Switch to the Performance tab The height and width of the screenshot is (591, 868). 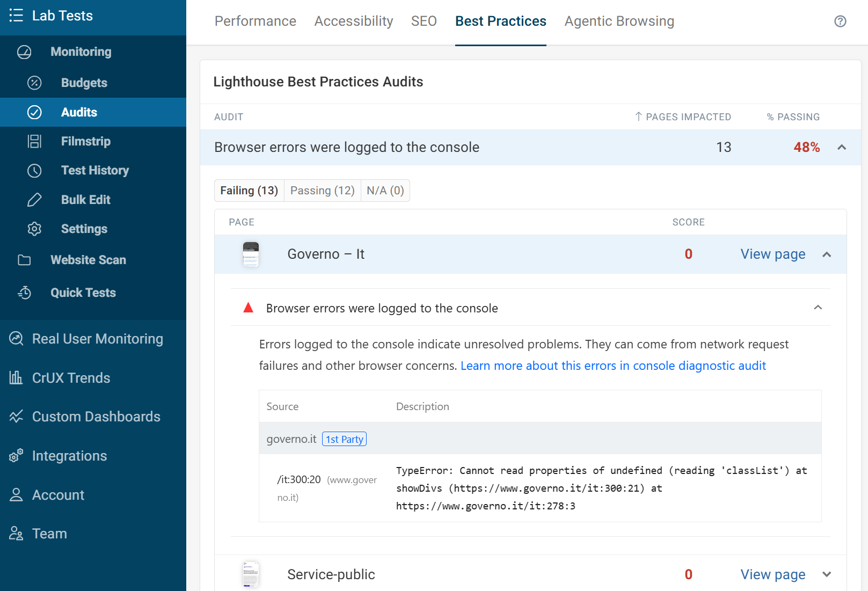(256, 21)
